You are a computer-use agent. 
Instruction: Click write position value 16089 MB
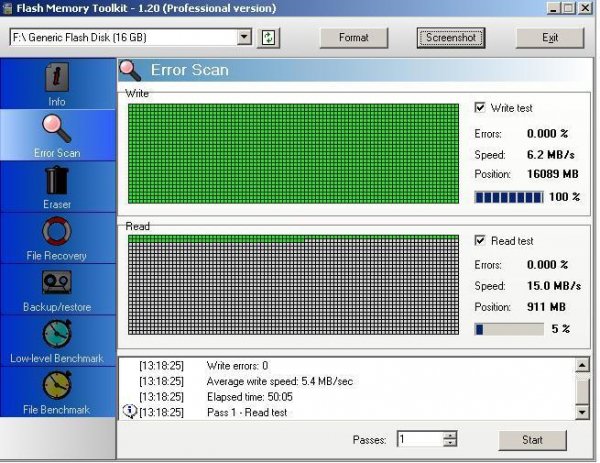(x=553, y=174)
